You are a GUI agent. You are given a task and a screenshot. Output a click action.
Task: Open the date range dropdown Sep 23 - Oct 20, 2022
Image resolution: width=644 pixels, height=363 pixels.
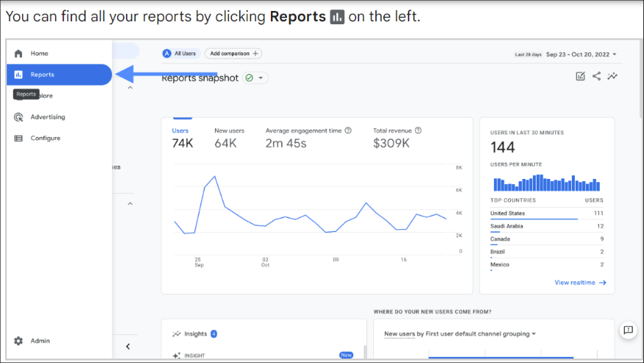coord(581,54)
